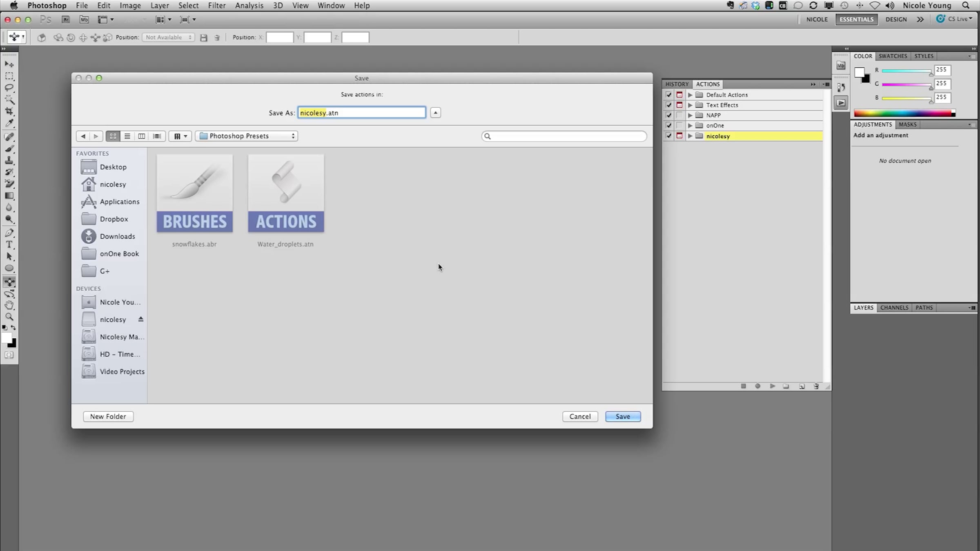Viewport: 980px width, 551px height.
Task: Select the Pen tool
Action: click(x=9, y=233)
